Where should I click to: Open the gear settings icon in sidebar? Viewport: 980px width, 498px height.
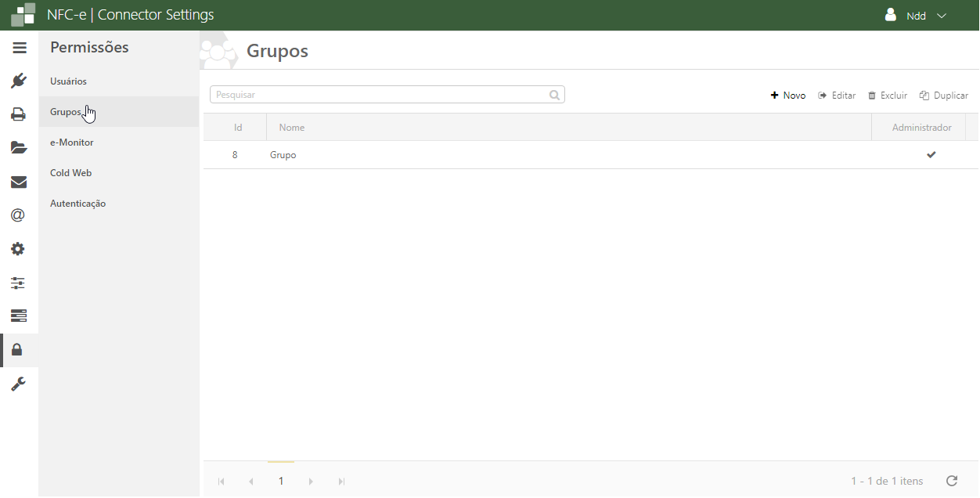pyautogui.click(x=19, y=249)
